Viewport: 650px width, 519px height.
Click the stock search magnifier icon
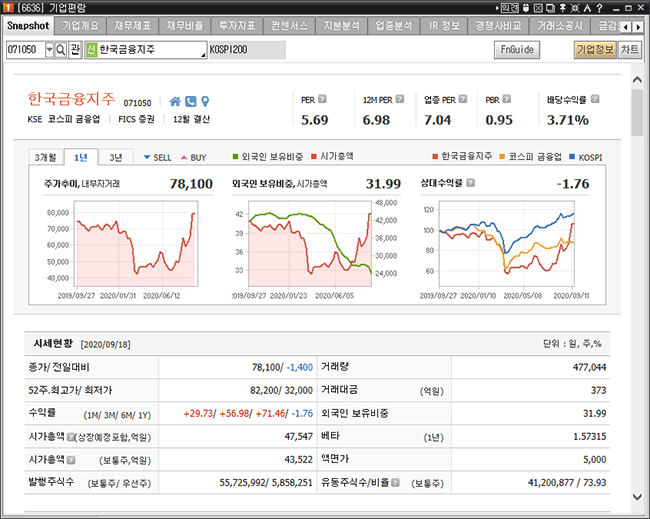61,50
